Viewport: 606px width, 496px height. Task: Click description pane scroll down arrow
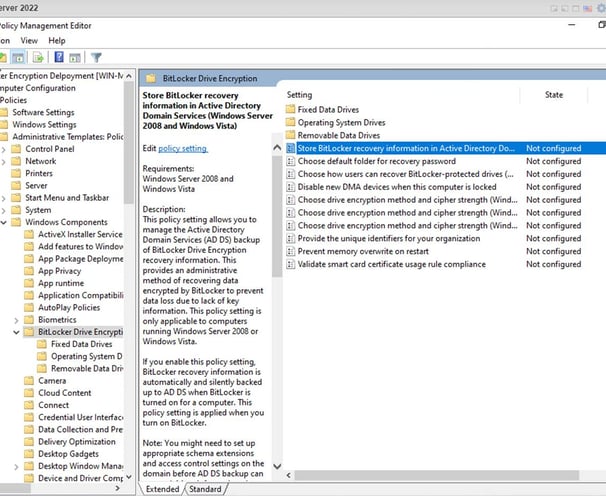[x=277, y=466]
